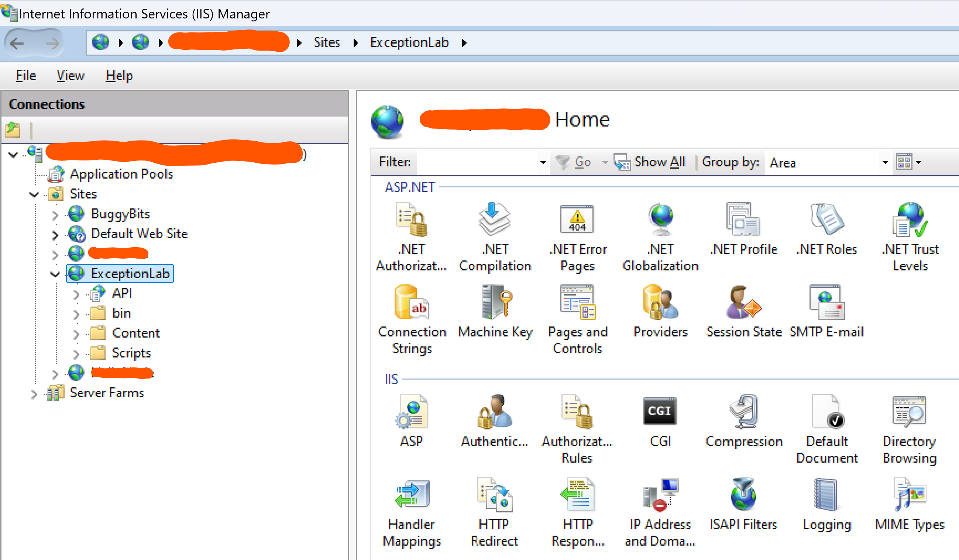This screenshot has height=560, width=959.
Task: Open the CGI feature icon
Action: (x=660, y=411)
